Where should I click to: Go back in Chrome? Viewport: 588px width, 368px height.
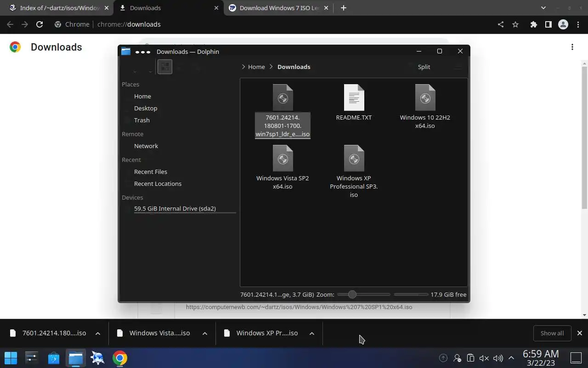pyautogui.click(x=10, y=24)
